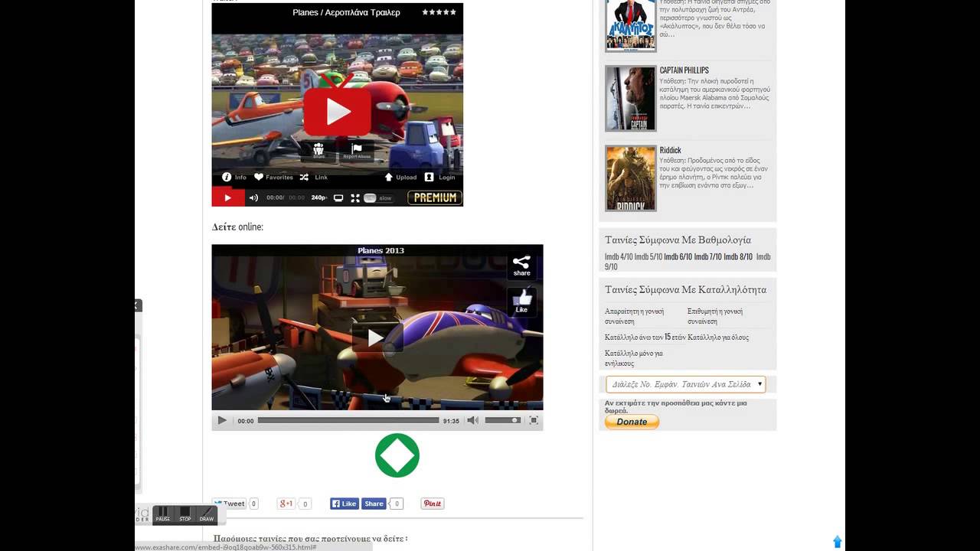Add trailer to Favorites with heart icon
980x551 pixels.
point(259,177)
